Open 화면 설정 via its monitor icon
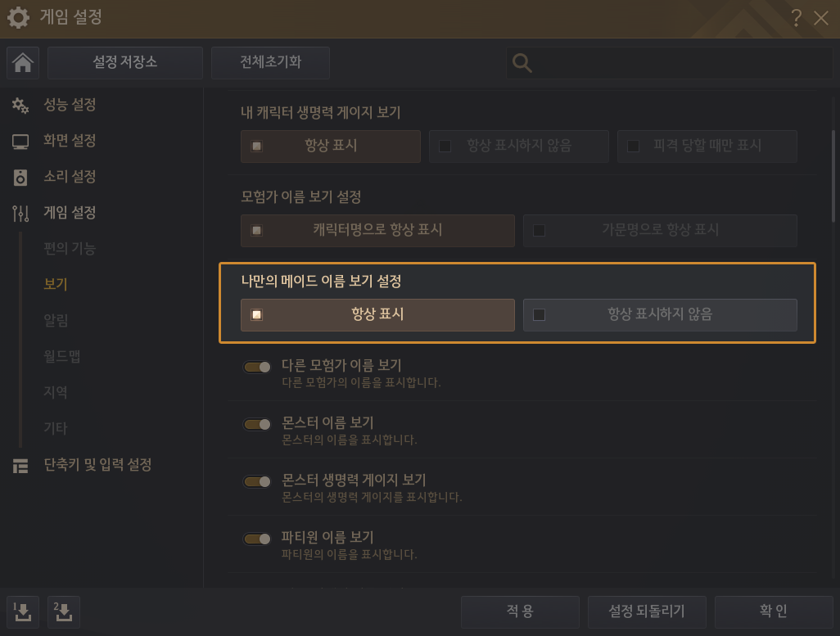Screen dimensions: 840x636 click(x=20, y=141)
